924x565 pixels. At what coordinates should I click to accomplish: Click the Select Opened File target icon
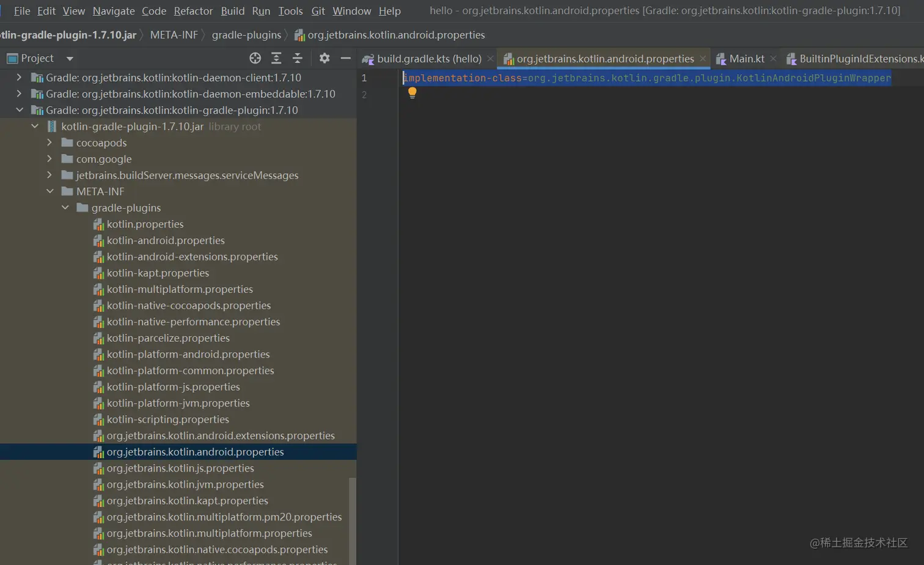tap(255, 58)
